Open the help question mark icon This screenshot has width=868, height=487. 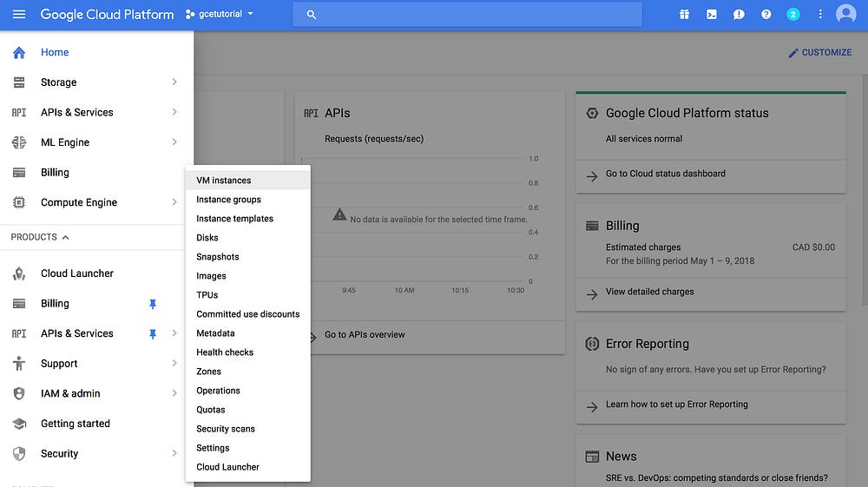pyautogui.click(x=766, y=15)
